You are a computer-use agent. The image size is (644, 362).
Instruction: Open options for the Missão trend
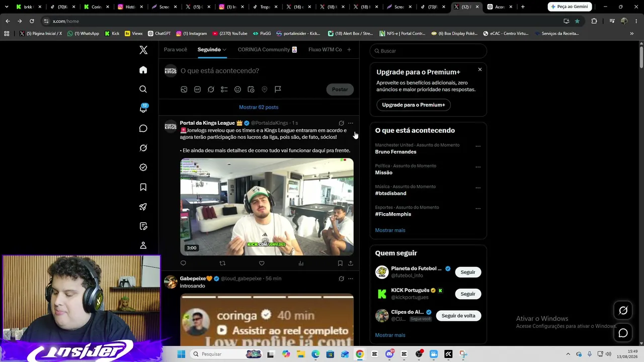(x=478, y=167)
